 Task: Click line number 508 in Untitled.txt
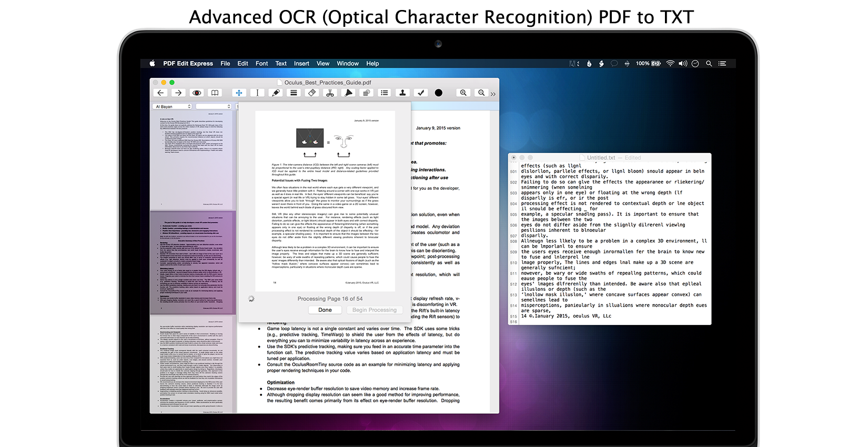click(513, 241)
